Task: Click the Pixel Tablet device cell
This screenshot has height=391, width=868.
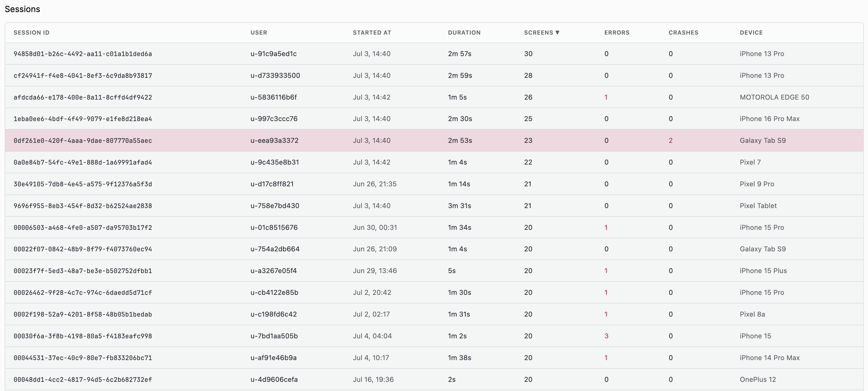Action: coord(758,205)
